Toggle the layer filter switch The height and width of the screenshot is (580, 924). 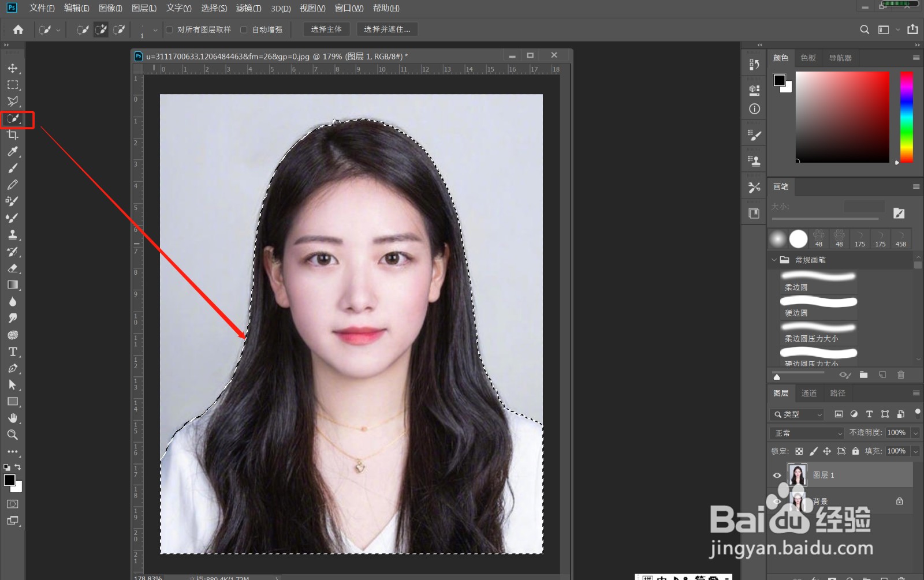917,413
